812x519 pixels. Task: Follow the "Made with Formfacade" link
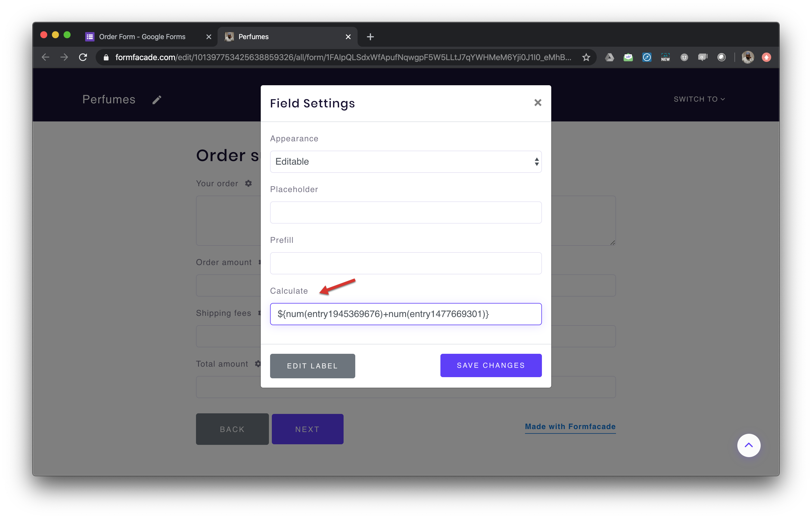coord(570,426)
